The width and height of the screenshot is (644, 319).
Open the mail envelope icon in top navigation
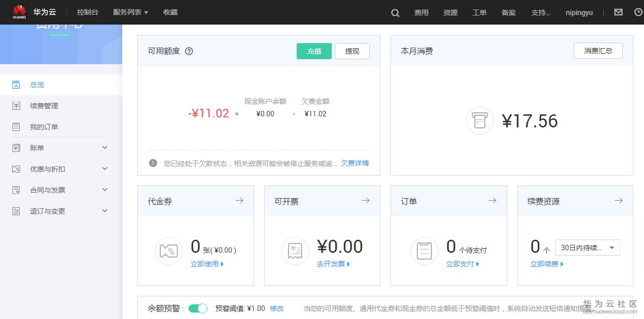coord(618,12)
